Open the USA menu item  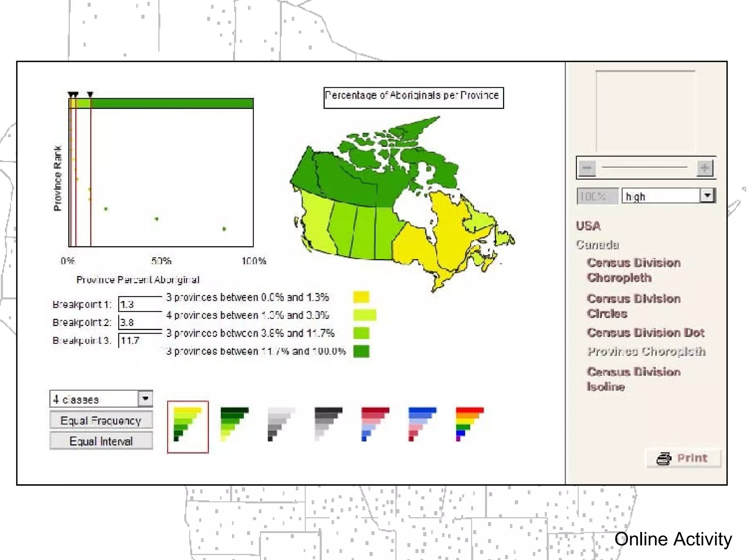point(588,226)
